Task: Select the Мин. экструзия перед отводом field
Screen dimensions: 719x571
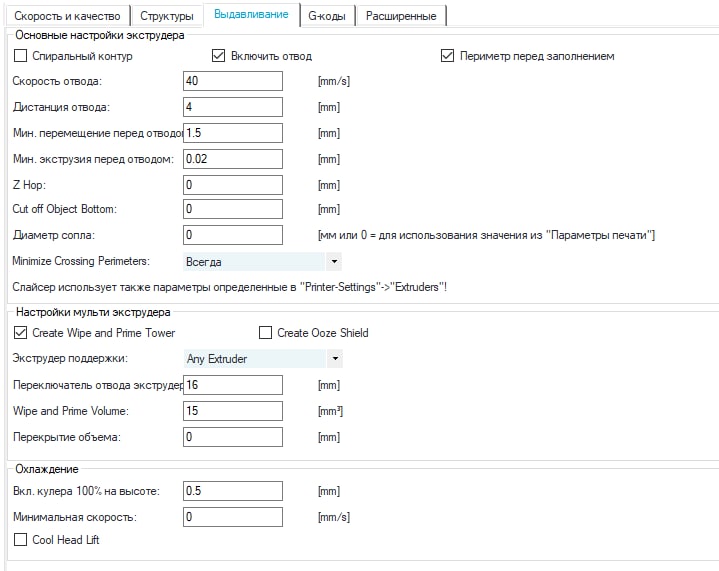Action: (x=233, y=159)
